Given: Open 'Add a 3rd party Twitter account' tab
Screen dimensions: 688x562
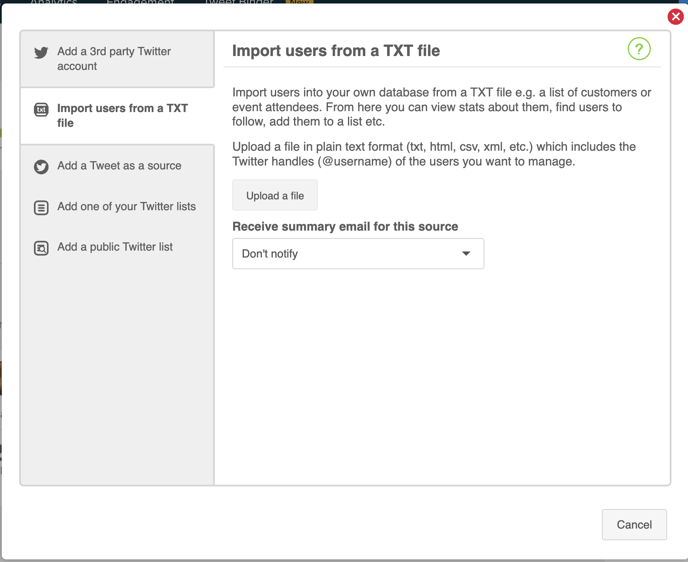Looking at the screenshot, I should point(117,59).
